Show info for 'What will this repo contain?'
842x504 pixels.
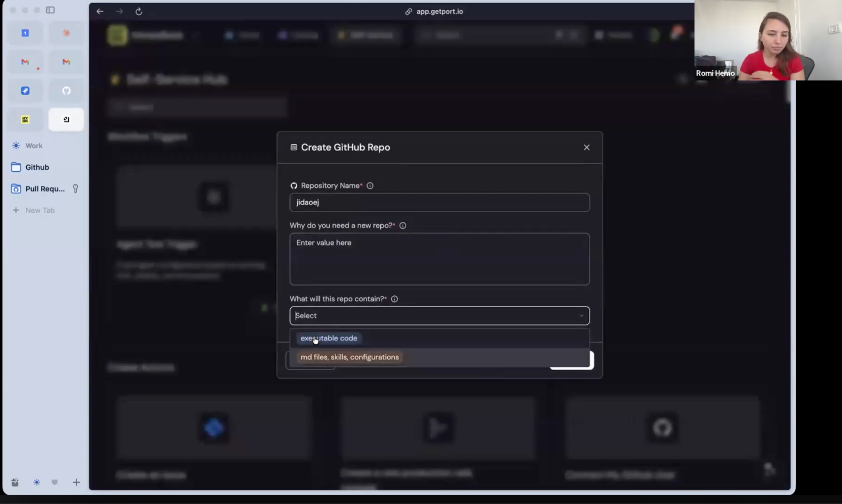[394, 299]
